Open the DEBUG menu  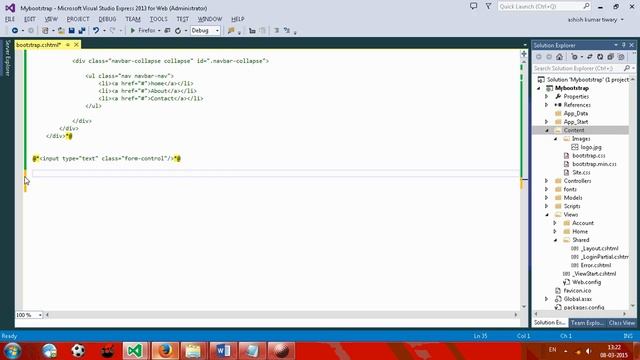[x=107, y=19]
